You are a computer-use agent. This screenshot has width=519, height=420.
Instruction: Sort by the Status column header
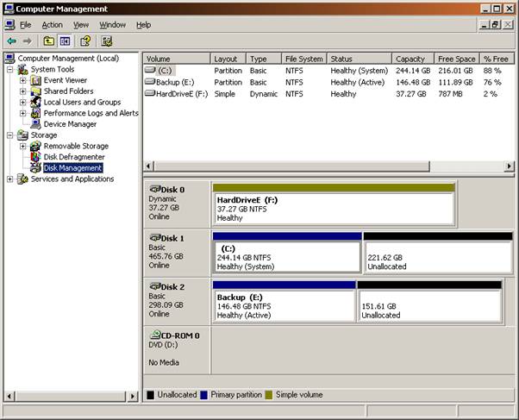click(360, 59)
